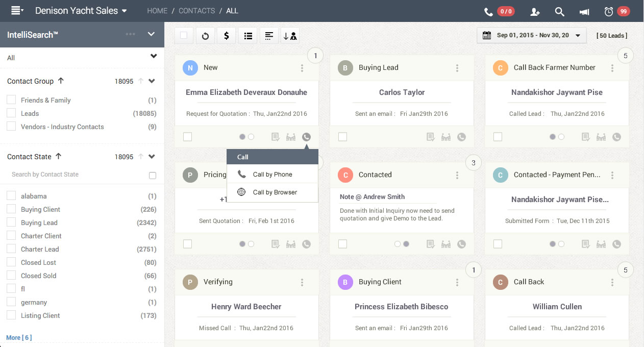Collapse the IntelliSearch panel chevron
The width and height of the screenshot is (644, 347).
coord(151,34)
